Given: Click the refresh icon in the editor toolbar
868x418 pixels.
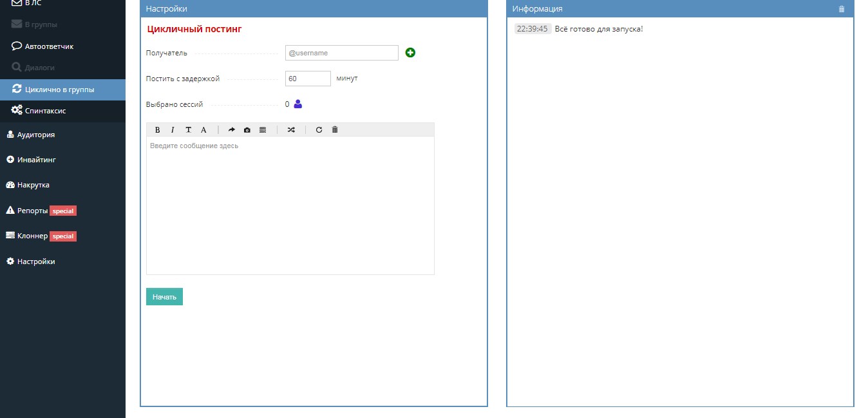Looking at the screenshot, I should pos(319,130).
